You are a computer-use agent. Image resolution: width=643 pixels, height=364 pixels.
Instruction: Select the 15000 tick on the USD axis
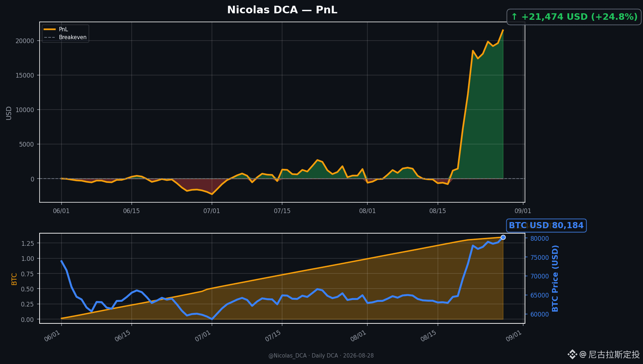[25, 75]
